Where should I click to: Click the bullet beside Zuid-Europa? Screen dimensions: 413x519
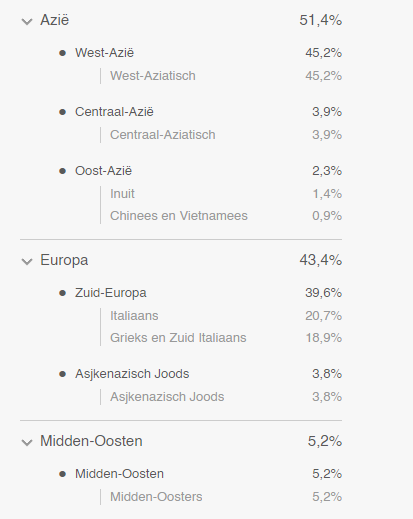pos(62,293)
